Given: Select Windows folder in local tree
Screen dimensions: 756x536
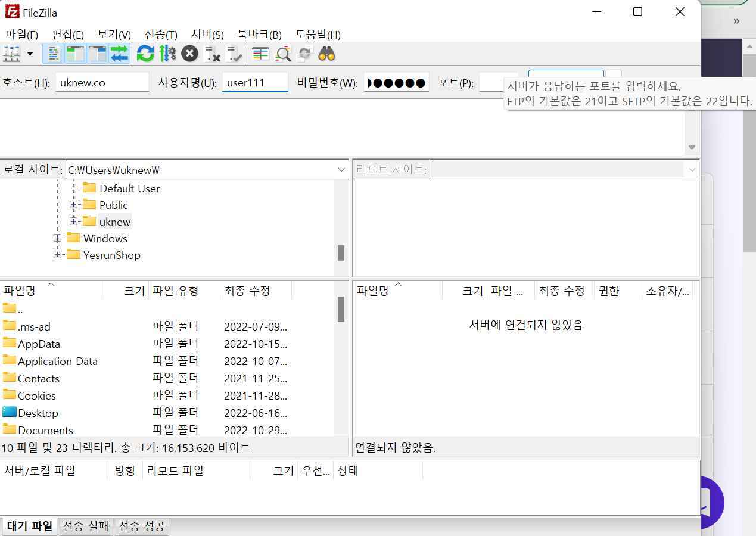Looking at the screenshot, I should [x=105, y=238].
